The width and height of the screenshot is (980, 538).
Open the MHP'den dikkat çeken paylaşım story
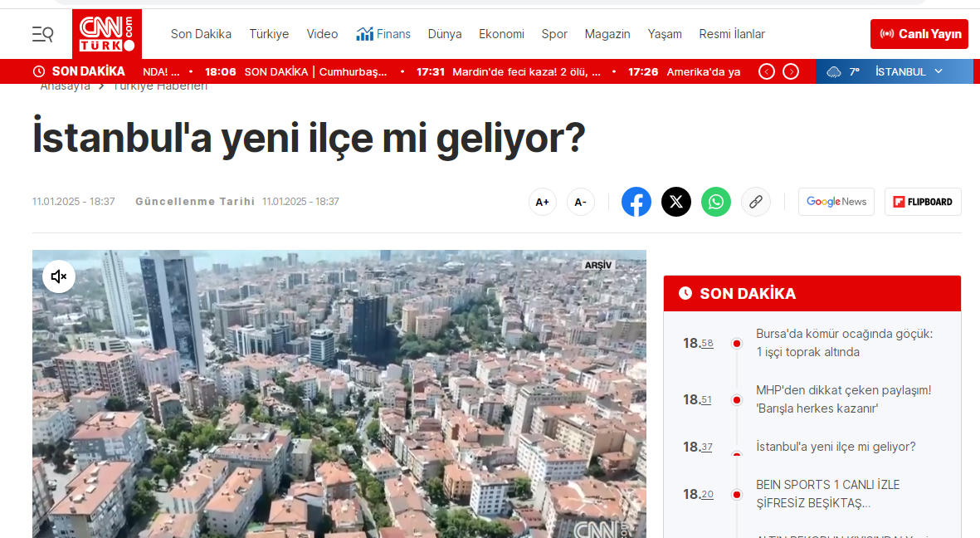(844, 399)
